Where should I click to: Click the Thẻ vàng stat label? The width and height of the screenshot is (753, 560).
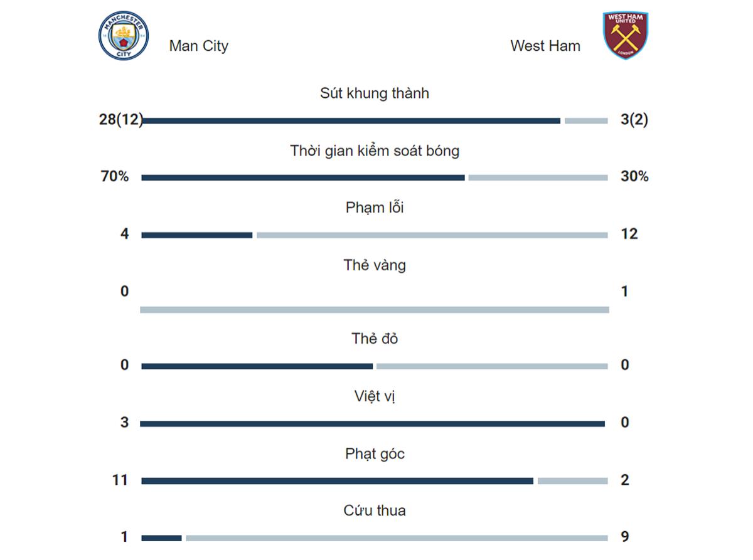coord(375,265)
